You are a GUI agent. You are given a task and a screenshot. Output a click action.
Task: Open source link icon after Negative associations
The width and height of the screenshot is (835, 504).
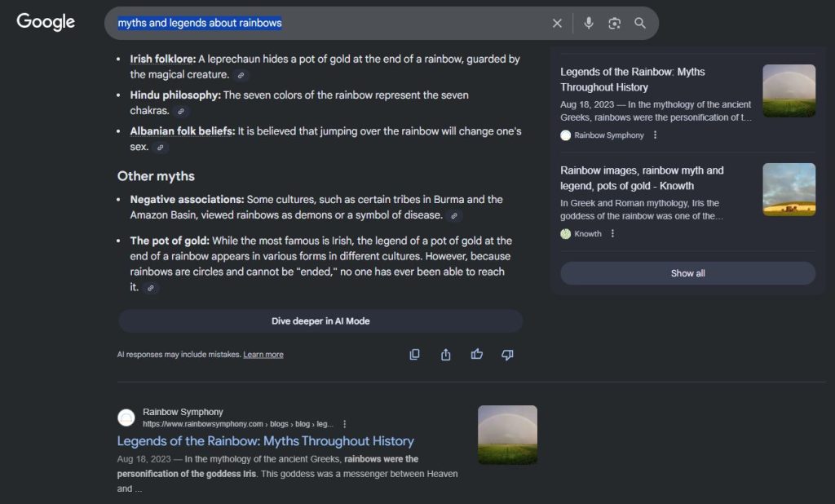point(454,216)
